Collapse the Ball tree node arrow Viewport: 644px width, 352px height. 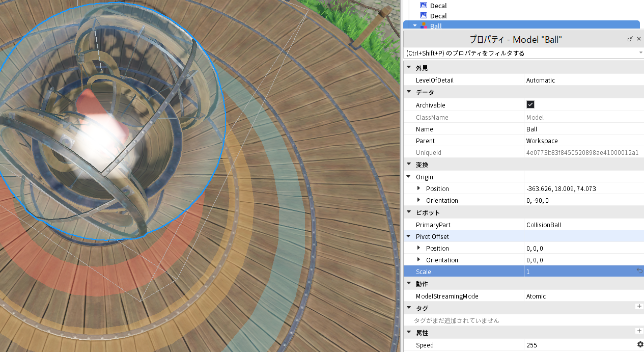tap(414, 25)
